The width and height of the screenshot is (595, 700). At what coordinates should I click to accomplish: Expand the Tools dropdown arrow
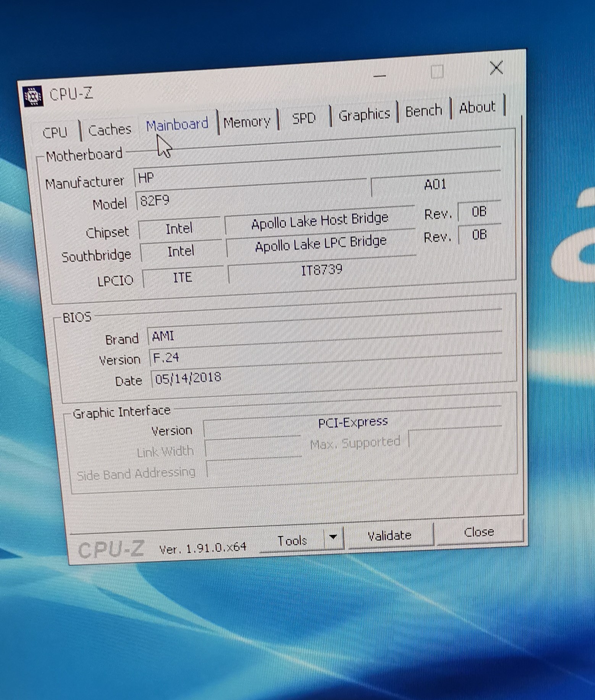[x=333, y=537]
